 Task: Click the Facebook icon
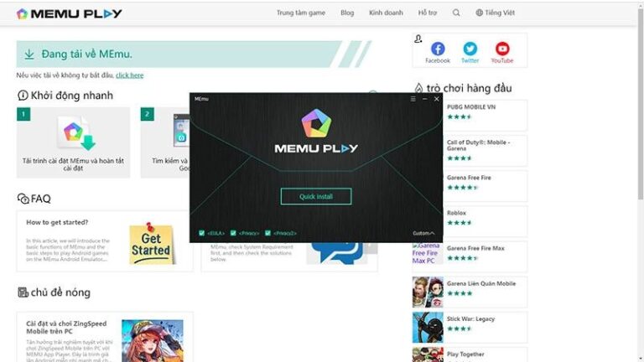[x=438, y=49]
